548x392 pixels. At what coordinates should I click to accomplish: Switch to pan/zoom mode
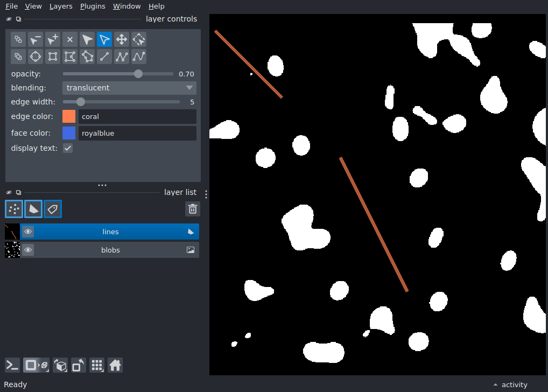click(x=122, y=39)
